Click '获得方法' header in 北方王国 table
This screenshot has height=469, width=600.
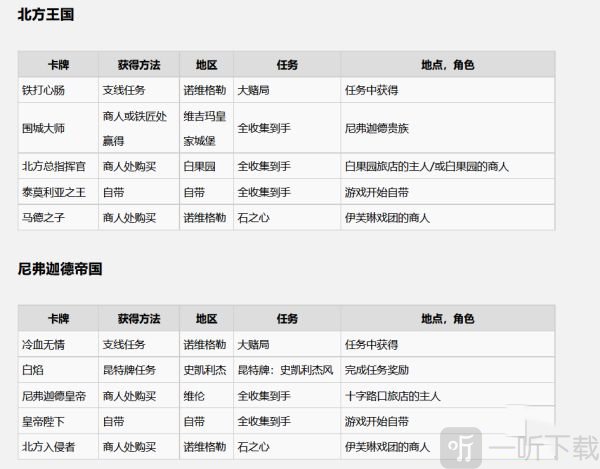139,65
